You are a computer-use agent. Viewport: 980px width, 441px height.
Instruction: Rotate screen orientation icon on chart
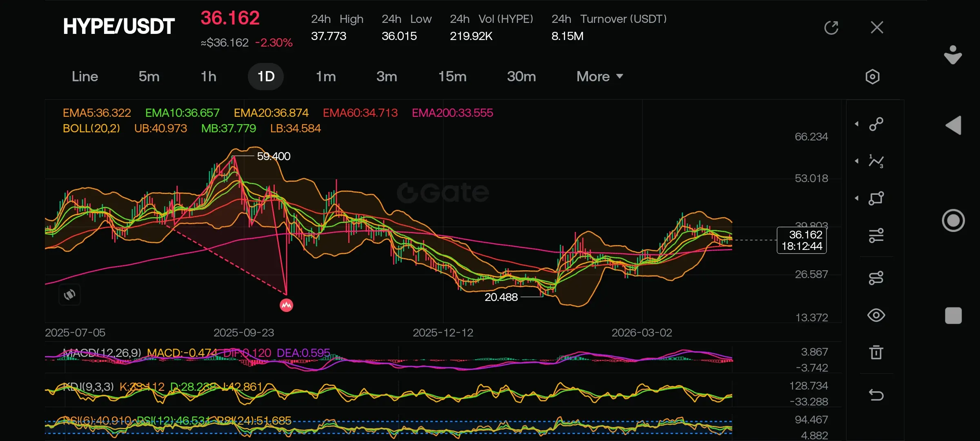click(x=70, y=294)
